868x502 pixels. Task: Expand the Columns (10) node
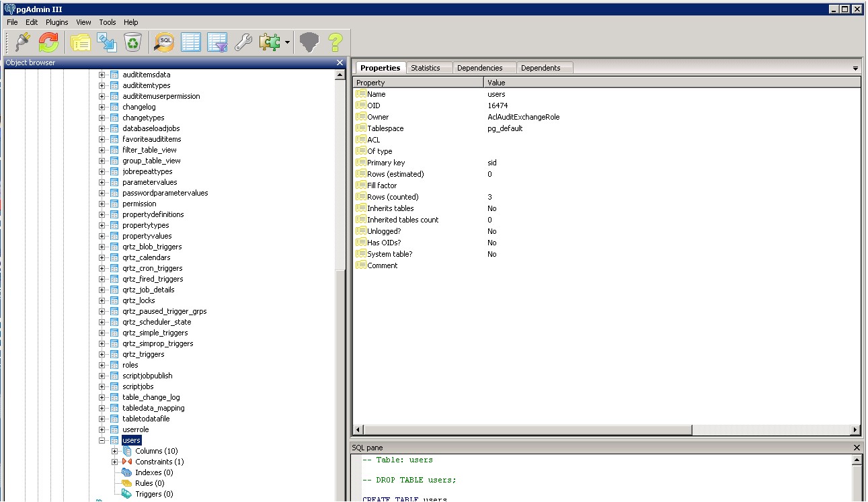tap(115, 451)
